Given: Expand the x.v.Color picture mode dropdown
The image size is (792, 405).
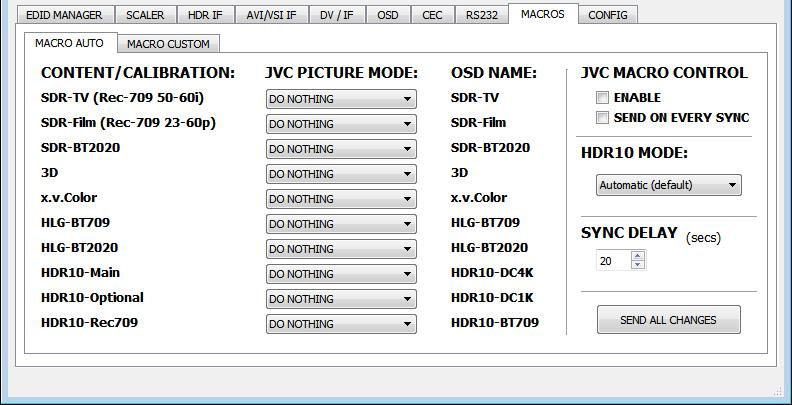Looking at the screenshot, I should [341, 199].
